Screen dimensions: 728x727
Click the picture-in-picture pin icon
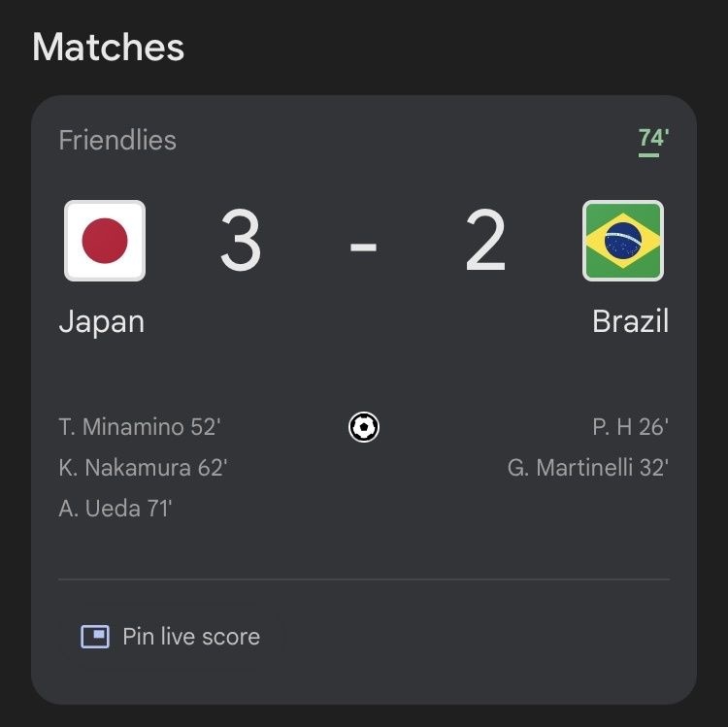pos(95,637)
